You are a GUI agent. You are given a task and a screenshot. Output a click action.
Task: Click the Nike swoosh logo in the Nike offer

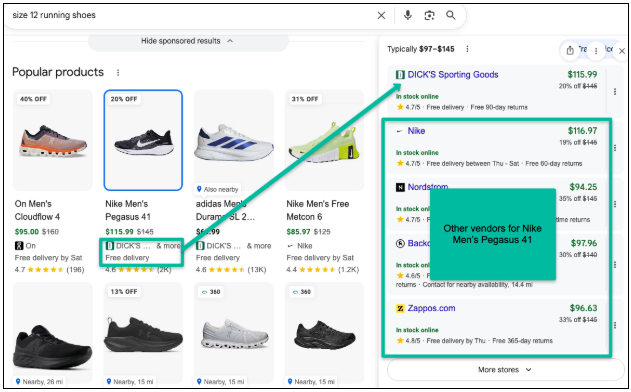(400, 131)
